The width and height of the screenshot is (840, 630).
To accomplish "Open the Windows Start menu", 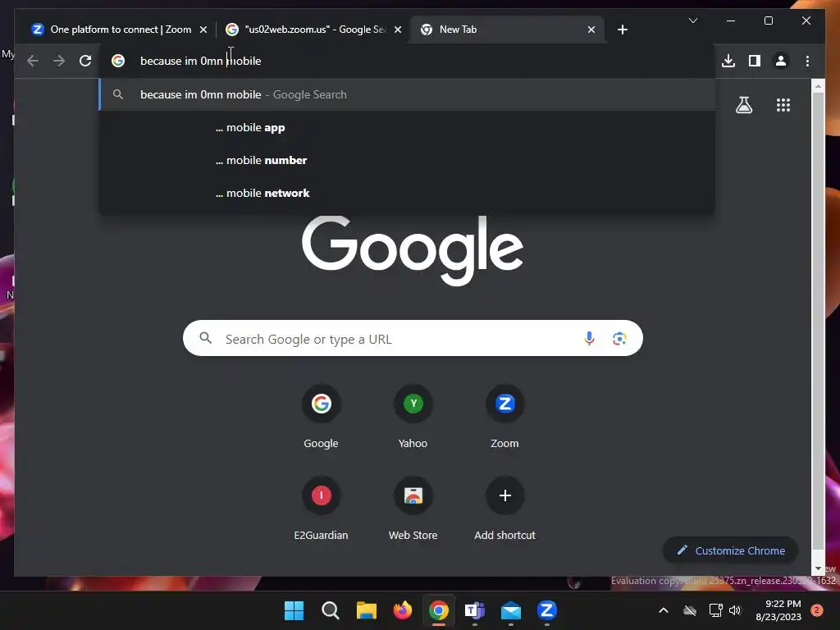I will (x=294, y=610).
